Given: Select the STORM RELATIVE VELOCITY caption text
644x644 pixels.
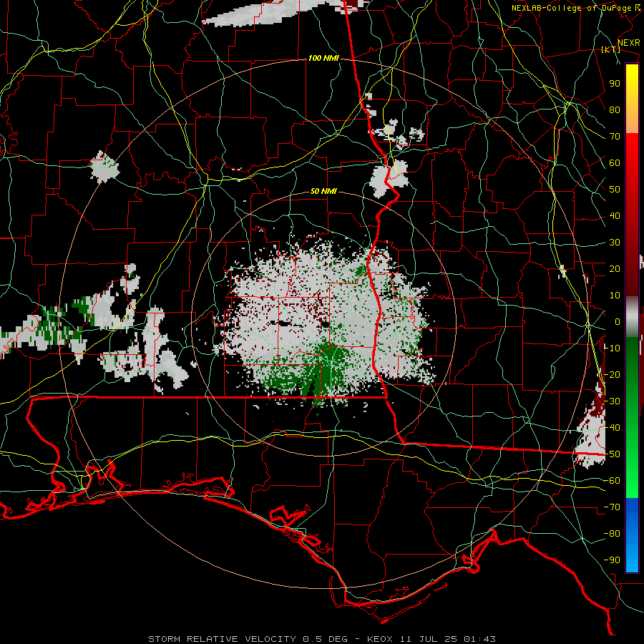Looking at the screenshot, I should (x=222, y=639).
